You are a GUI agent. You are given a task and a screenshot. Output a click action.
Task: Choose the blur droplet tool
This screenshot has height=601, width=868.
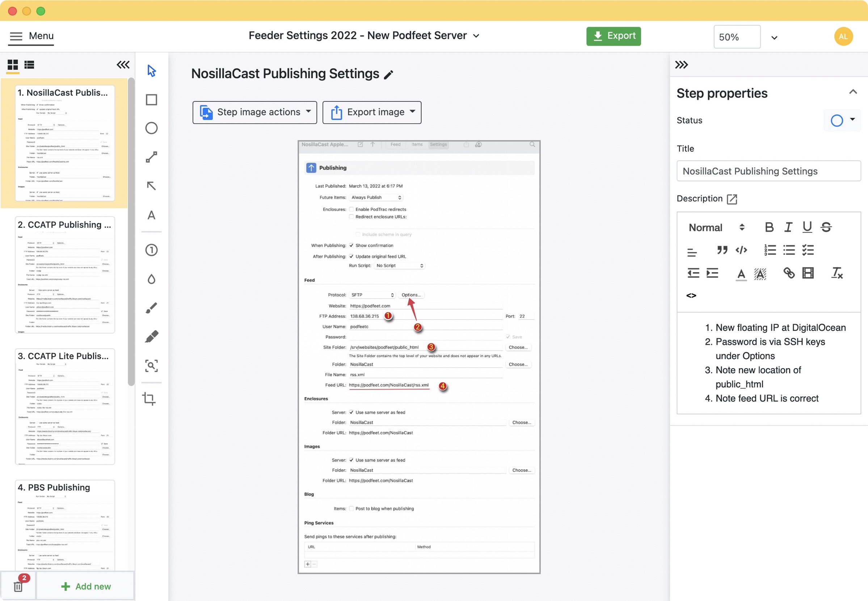pyautogui.click(x=151, y=279)
